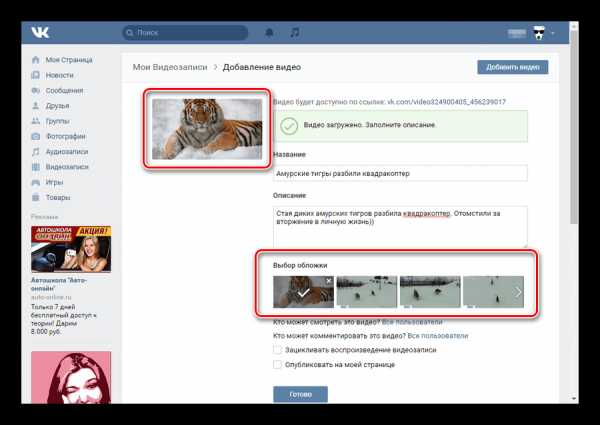Open Моя Страница menu item
This screenshot has width=600, height=425.
pyautogui.click(x=69, y=60)
